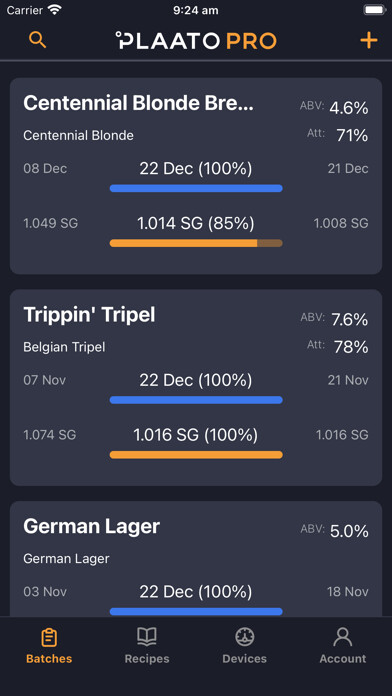The height and width of the screenshot is (696, 392).
Task: Tap the ABV 7.6% value
Action: (349, 320)
